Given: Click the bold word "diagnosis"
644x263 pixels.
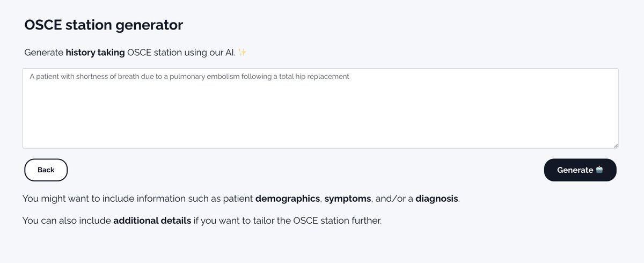Looking at the screenshot, I should tap(437, 199).
